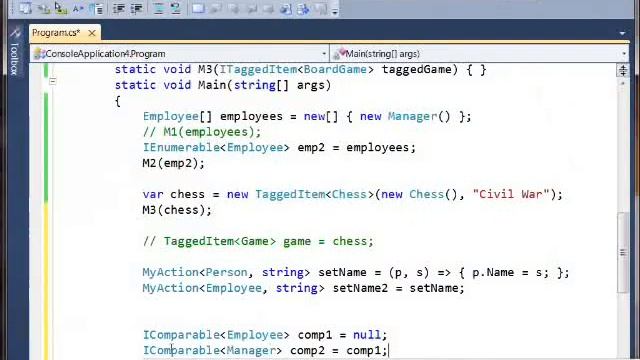Viewport: 640px width, 360px height.
Task: Click 'TaggedItem' in the var chess line
Action: (290, 194)
